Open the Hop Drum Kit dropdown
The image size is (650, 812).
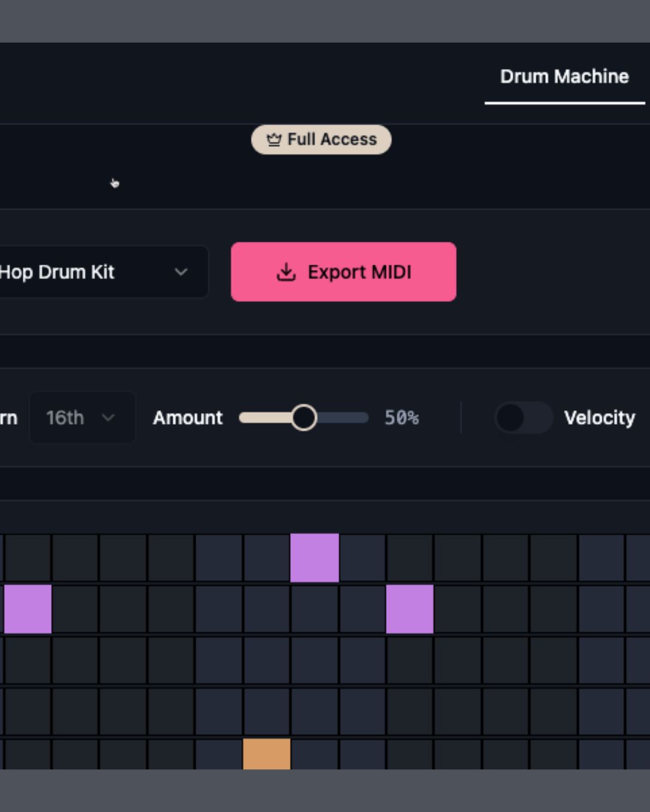tap(90, 272)
